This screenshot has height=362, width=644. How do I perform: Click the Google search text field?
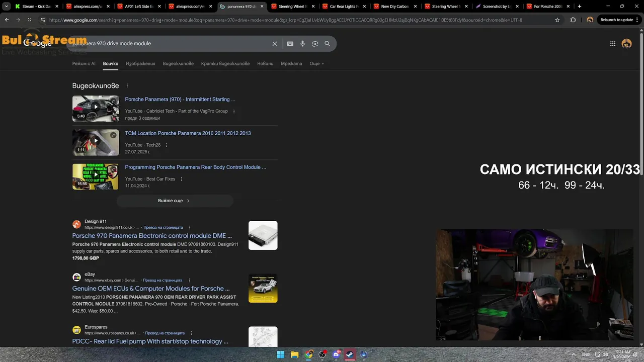[169, 44]
